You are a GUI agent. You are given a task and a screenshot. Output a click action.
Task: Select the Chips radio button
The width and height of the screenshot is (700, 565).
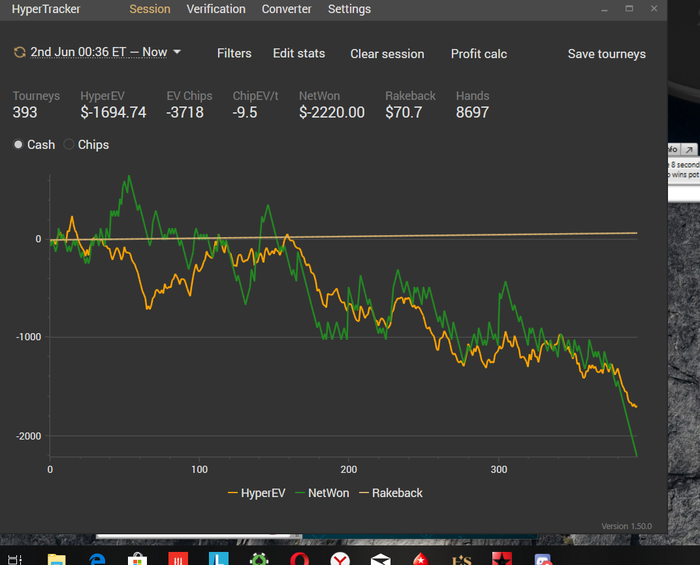click(68, 145)
